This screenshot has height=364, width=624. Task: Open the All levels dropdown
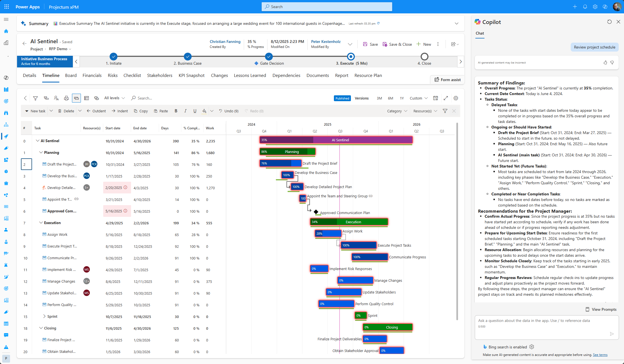click(114, 98)
